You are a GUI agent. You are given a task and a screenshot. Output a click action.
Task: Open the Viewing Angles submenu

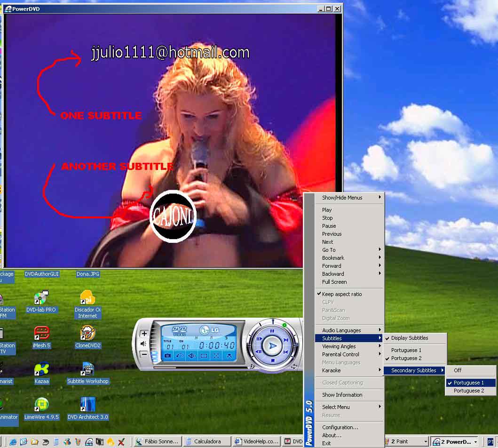pyautogui.click(x=349, y=346)
